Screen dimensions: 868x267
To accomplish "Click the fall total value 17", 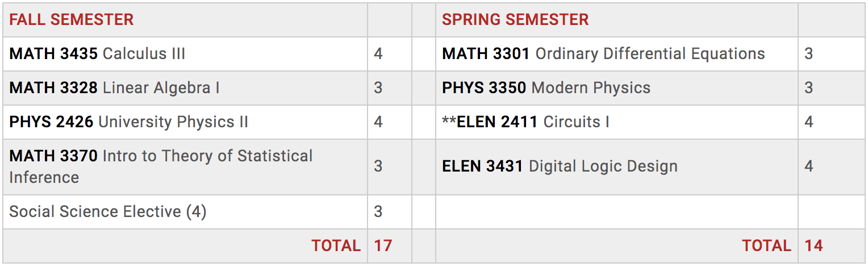I will (383, 245).
